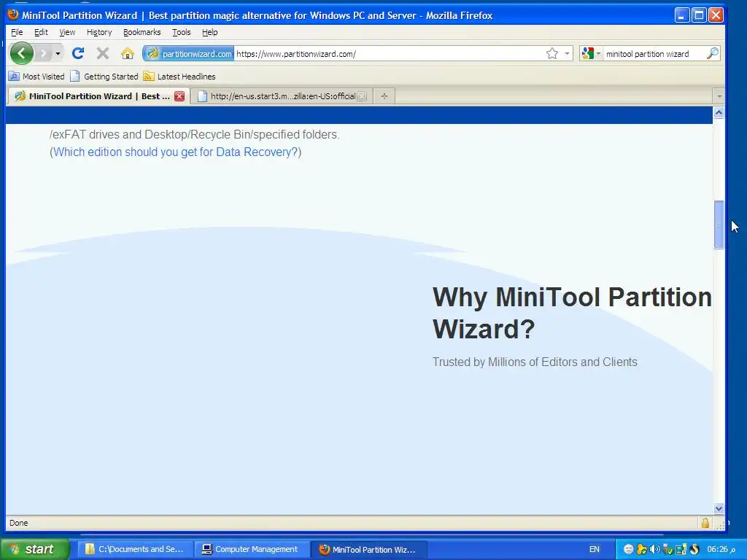Image resolution: width=747 pixels, height=560 pixels.
Task: Click the grayed Forward arrow button
Action: 43,53
